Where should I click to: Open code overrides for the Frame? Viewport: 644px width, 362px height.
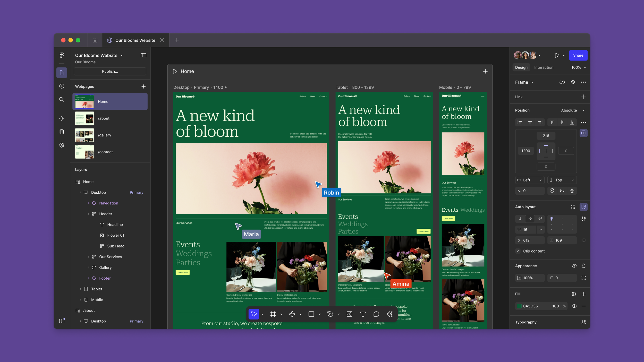[562, 82]
